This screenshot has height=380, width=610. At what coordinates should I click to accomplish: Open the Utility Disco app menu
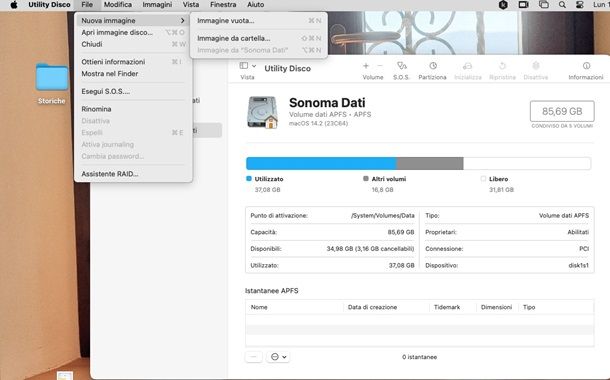(49, 5)
